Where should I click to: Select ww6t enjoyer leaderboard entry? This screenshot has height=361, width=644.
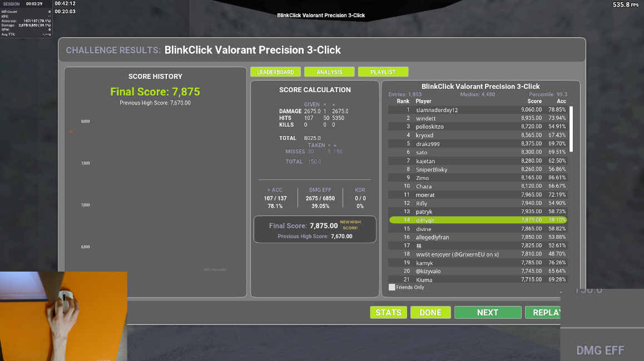478,254
